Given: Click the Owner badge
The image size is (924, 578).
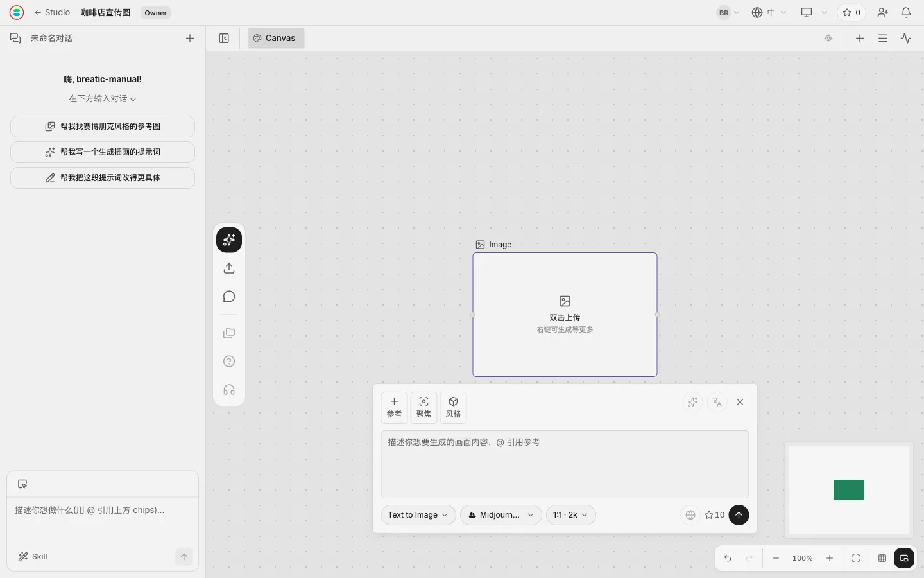Looking at the screenshot, I should point(155,12).
